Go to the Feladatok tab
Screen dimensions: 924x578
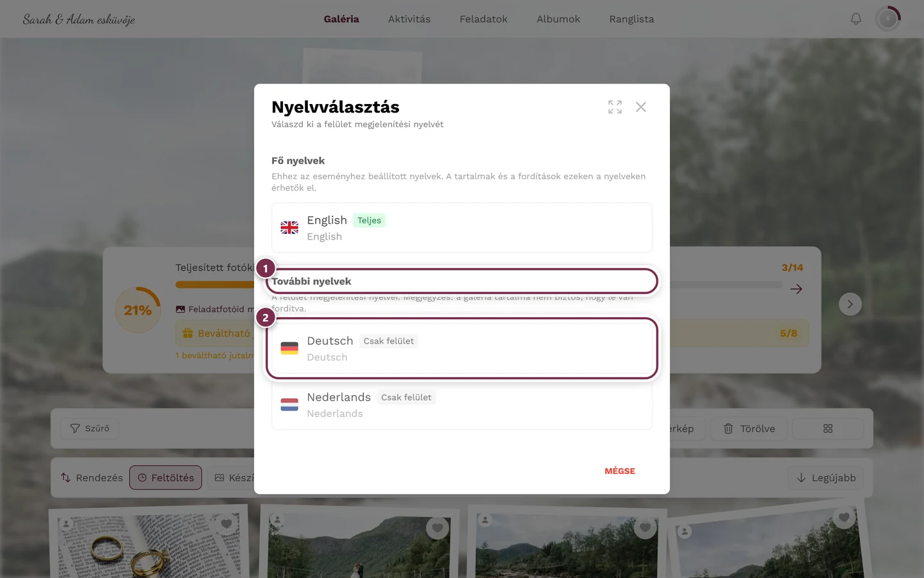click(x=484, y=19)
